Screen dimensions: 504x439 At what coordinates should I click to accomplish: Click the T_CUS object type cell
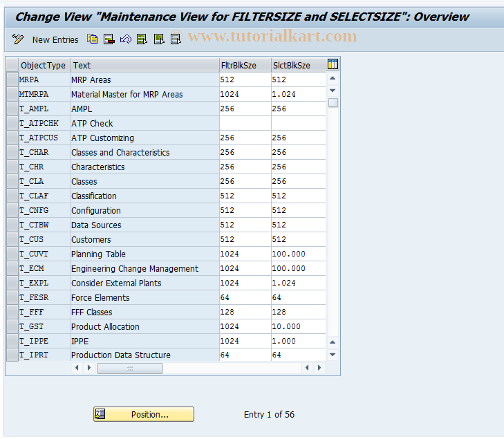click(x=45, y=239)
